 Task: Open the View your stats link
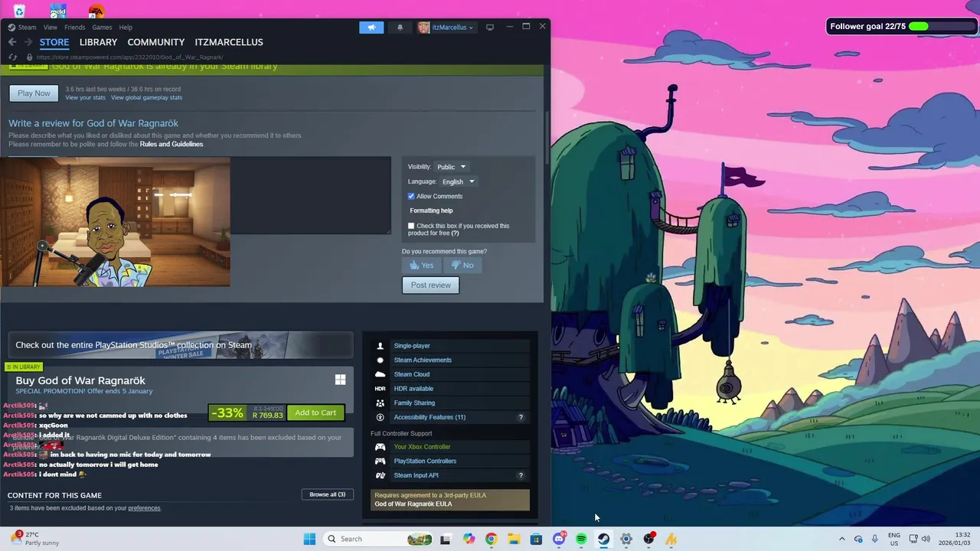85,98
